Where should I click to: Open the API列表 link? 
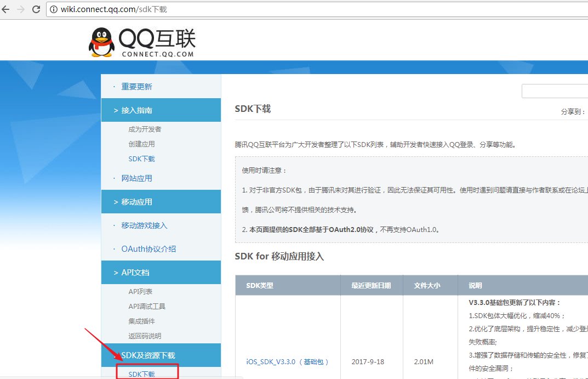coord(140,292)
